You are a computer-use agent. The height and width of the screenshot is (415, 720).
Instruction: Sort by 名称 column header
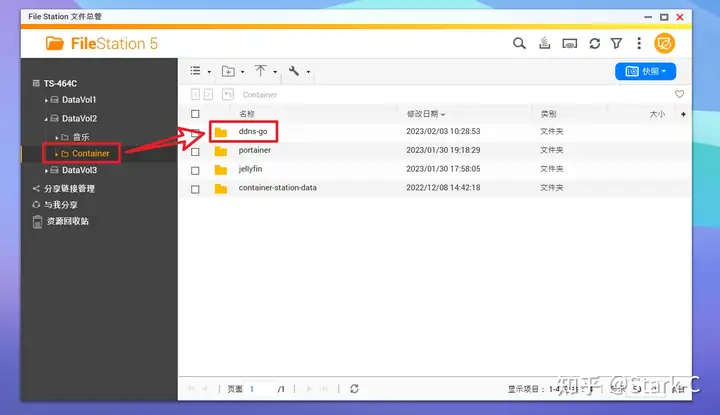(x=247, y=114)
